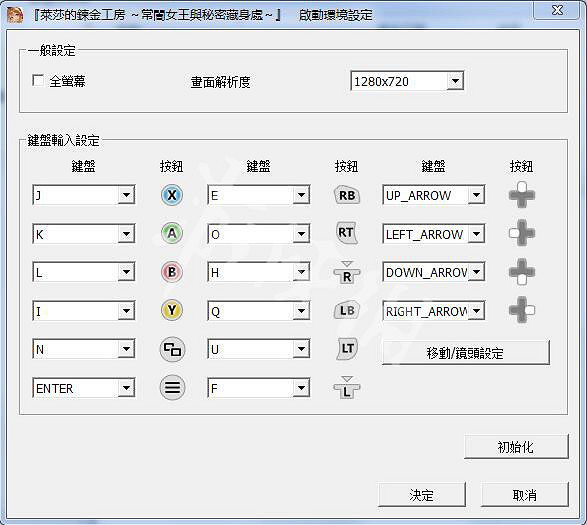The height and width of the screenshot is (525, 587).
Task: Open the E key dropdown for RB
Action: pyautogui.click(x=258, y=195)
